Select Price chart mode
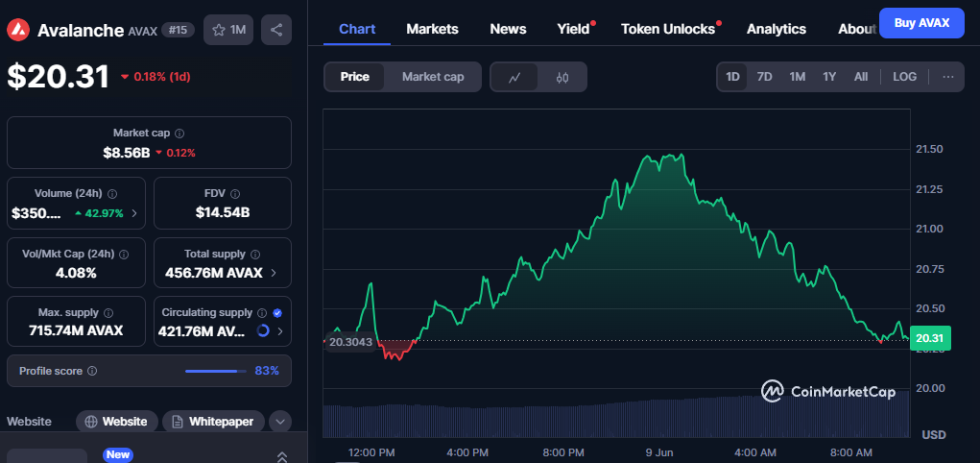Screen dimensions: 980x463 354,77
